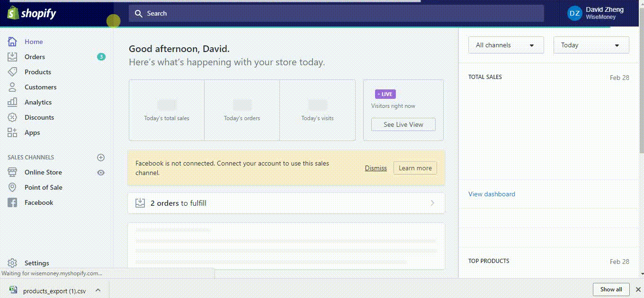Open the All channels dropdown
Image resolution: width=644 pixels, height=298 pixels.
(x=506, y=45)
